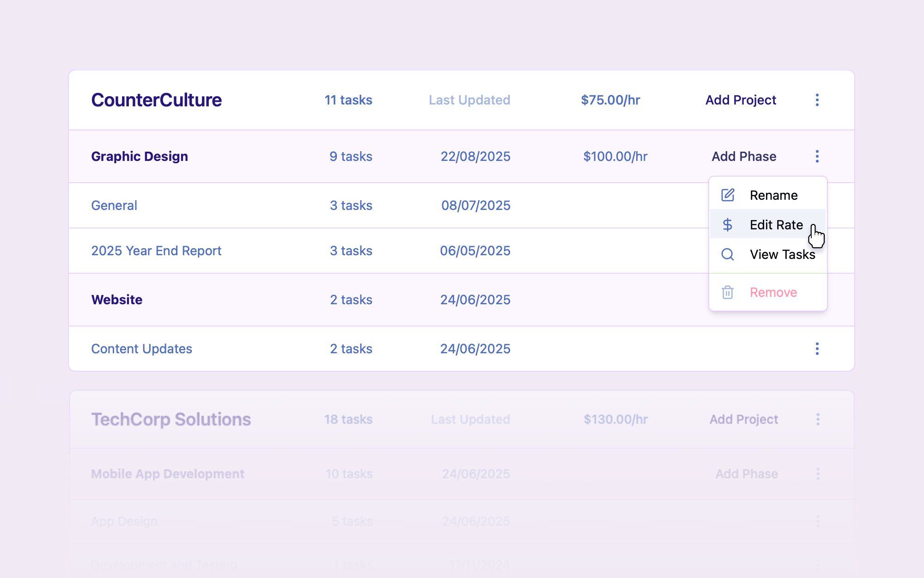Open CounterCulture client three-dot menu
Viewport: 924px width, 578px height.
[817, 100]
